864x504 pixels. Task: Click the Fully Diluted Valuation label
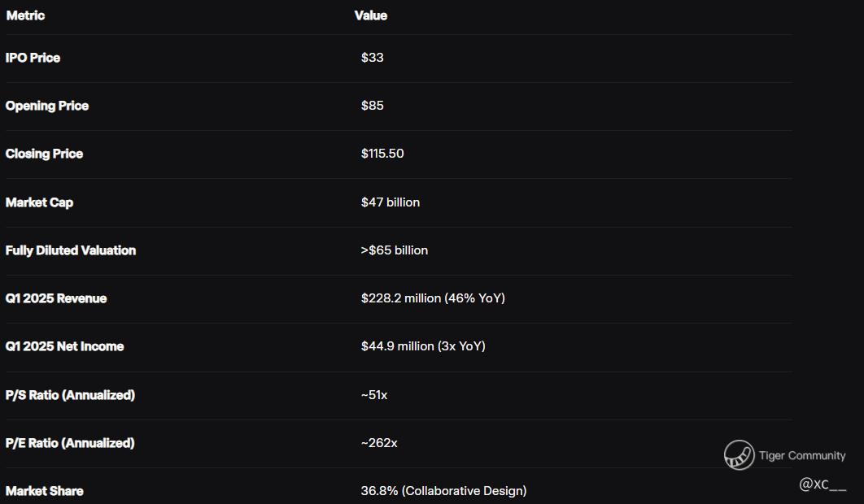coord(71,250)
